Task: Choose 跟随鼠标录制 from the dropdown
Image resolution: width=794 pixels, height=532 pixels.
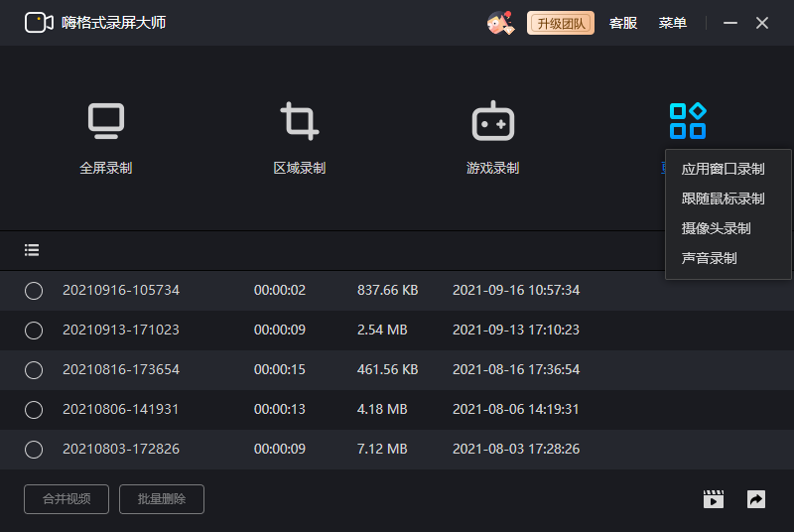Action: pos(723,199)
